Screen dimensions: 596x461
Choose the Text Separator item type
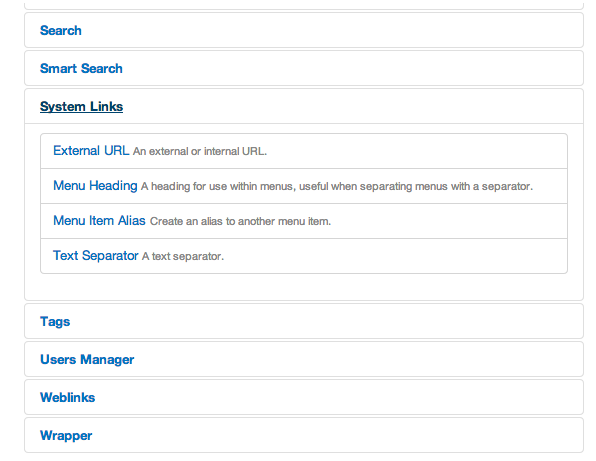[x=95, y=255]
